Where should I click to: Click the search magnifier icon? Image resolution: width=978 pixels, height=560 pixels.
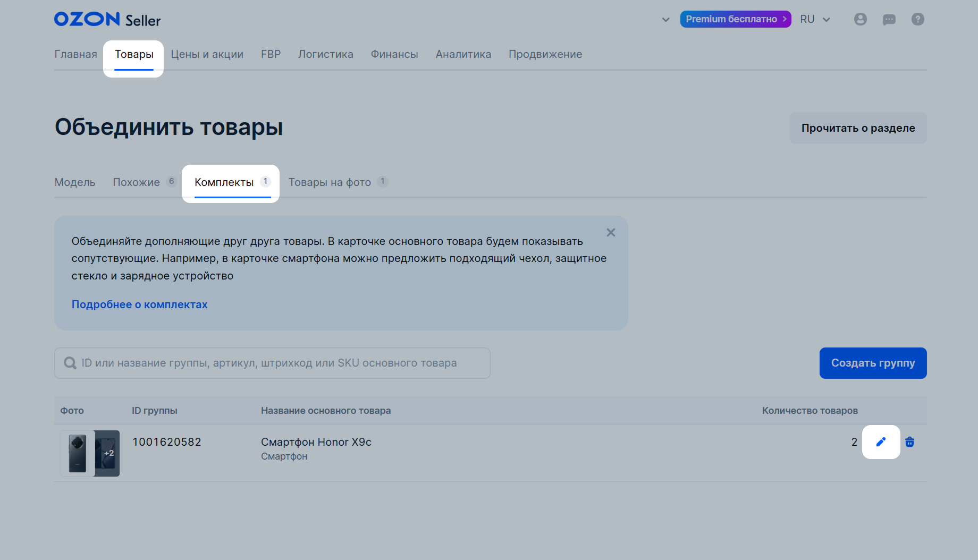click(x=70, y=363)
